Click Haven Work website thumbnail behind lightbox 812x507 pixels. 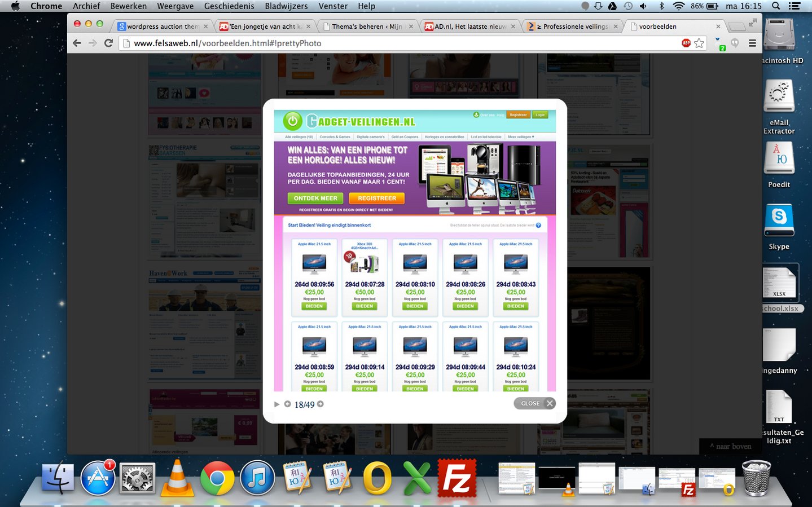click(205, 324)
